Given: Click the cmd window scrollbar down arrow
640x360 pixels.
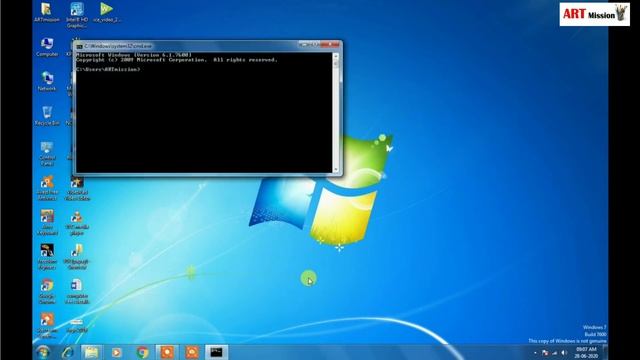Looking at the screenshot, I should pyautogui.click(x=336, y=169).
